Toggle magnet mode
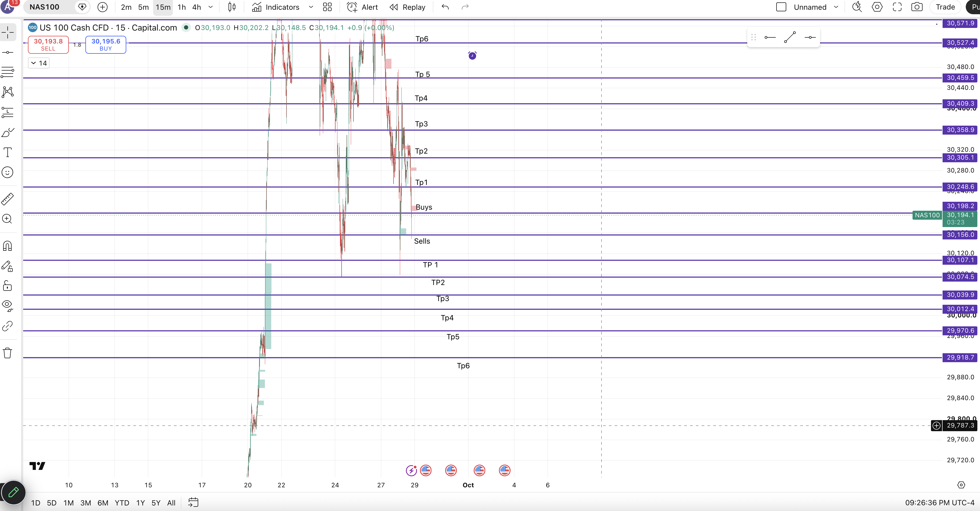This screenshot has width=980, height=511. (8, 246)
